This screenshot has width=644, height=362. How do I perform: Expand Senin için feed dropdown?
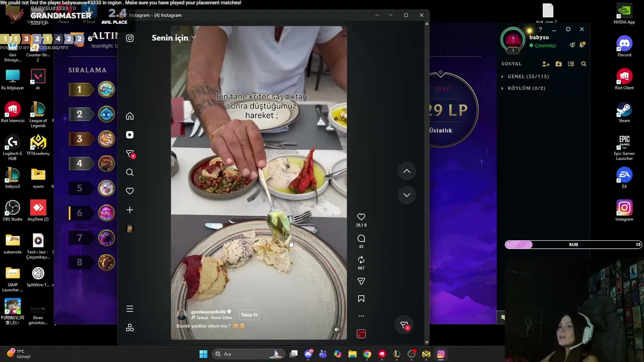(174, 38)
